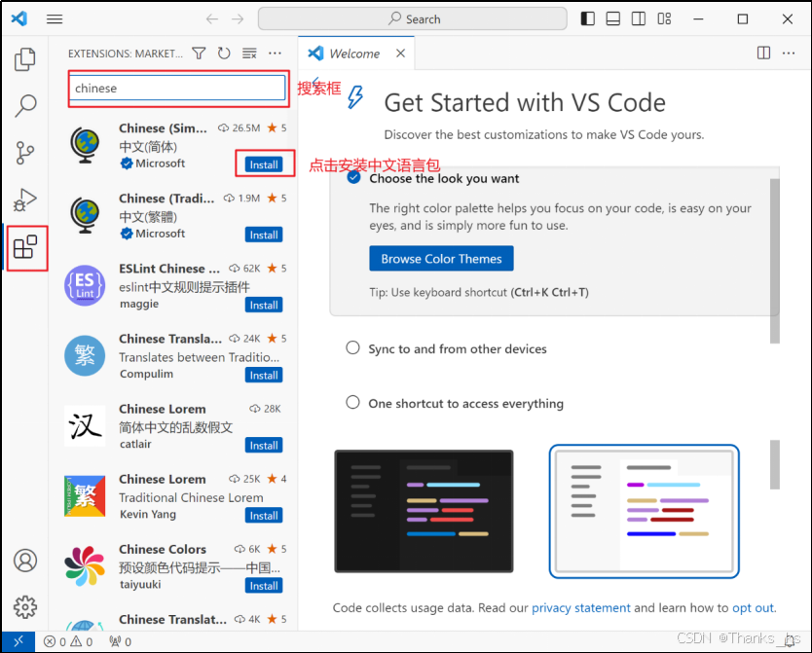Select Choose the look you want step

click(444, 178)
